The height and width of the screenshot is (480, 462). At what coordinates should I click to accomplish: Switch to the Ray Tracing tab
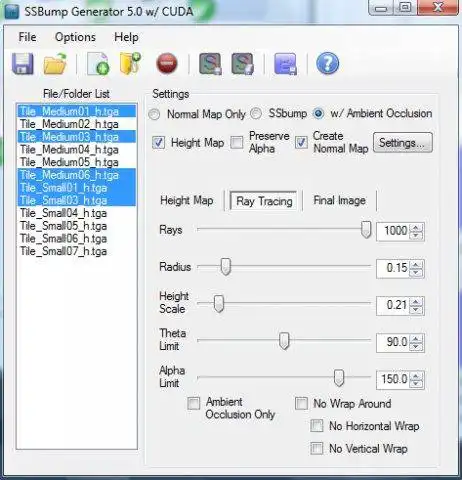tap(264, 201)
